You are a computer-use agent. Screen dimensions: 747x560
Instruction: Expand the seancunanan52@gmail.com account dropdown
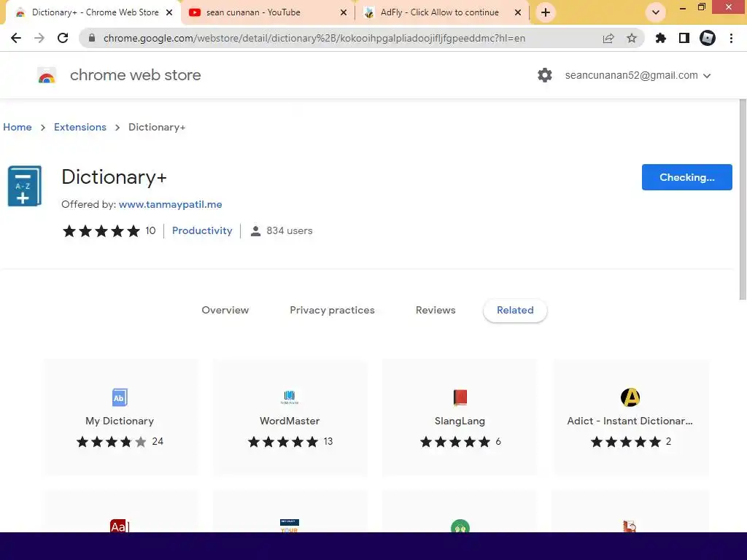coord(638,75)
